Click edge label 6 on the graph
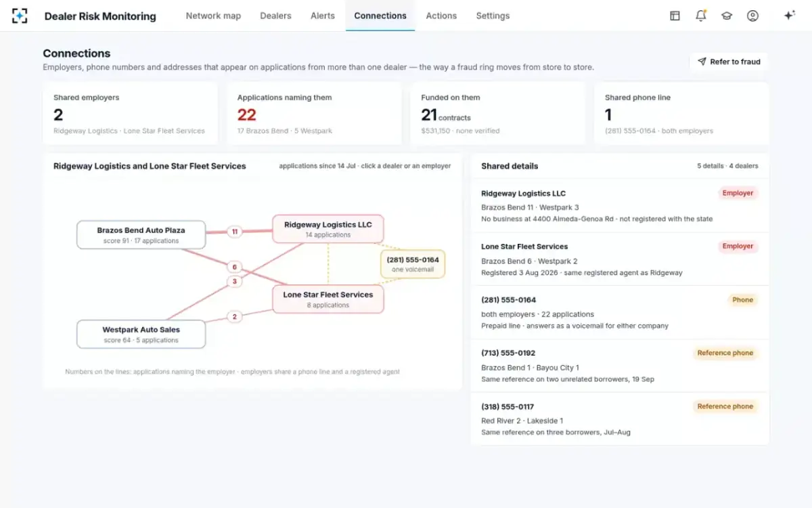 [x=235, y=267]
